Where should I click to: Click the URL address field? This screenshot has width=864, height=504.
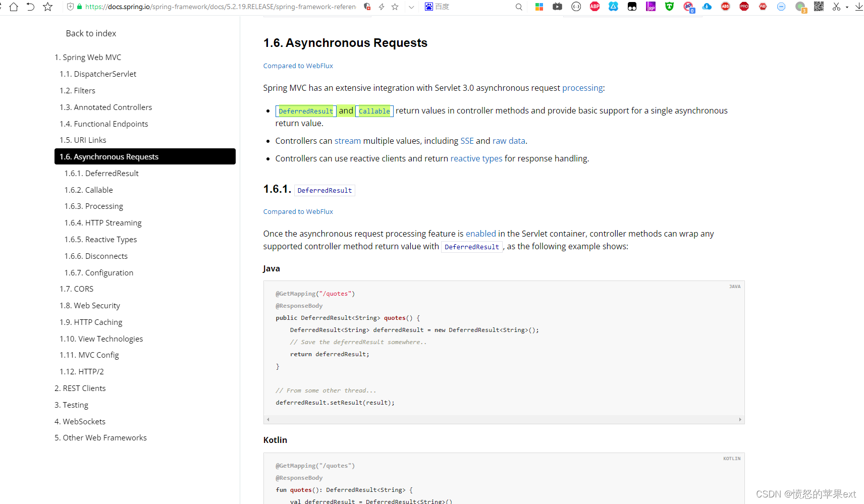pyautogui.click(x=221, y=7)
